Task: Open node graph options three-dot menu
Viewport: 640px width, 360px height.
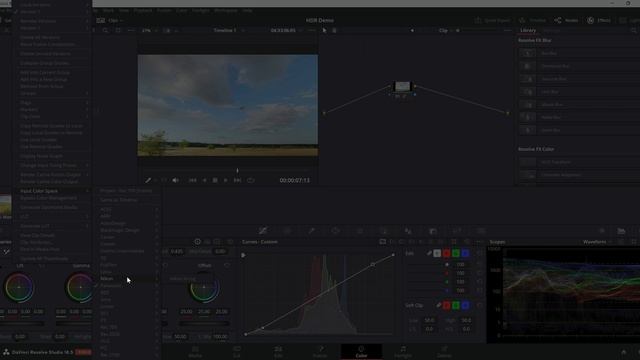Action: pyautogui.click(x=507, y=30)
